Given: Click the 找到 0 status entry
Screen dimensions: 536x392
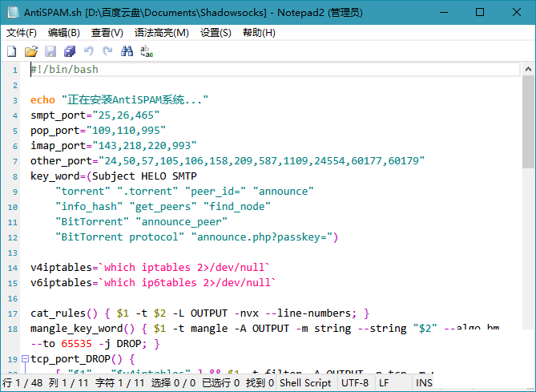Looking at the screenshot, I should click(x=260, y=382).
